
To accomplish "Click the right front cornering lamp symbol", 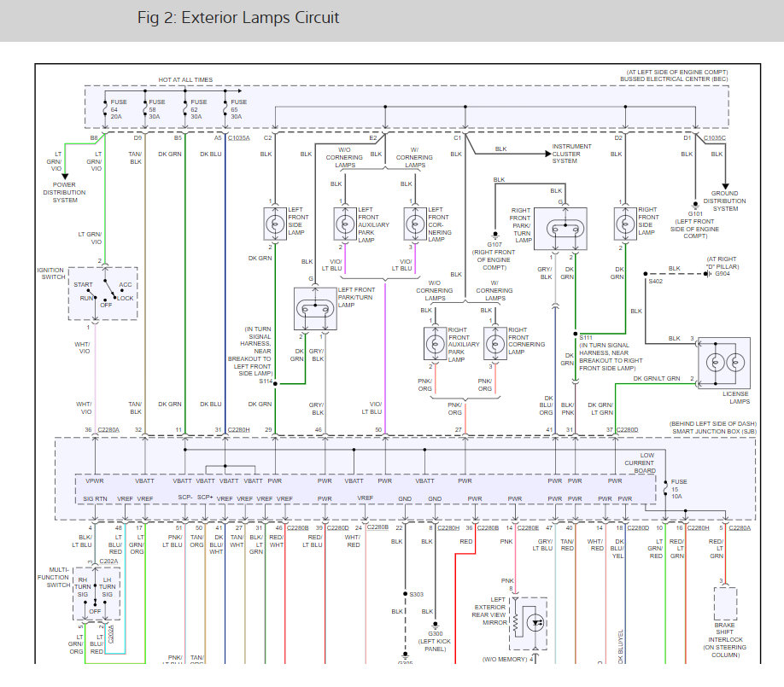I will point(495,344).
